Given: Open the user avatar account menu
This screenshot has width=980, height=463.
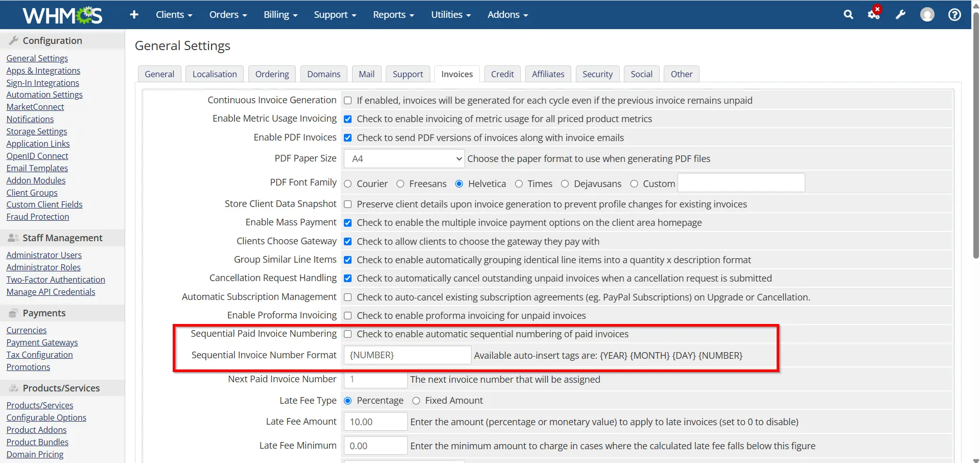Looking at the screenshot, I should [x=927, y=15].
